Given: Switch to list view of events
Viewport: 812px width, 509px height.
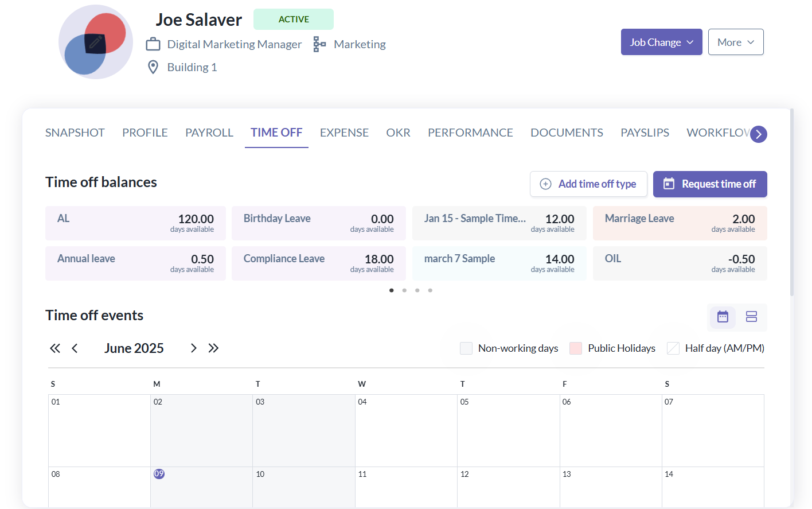Looking at the screenshot, I should coord(751,317).
